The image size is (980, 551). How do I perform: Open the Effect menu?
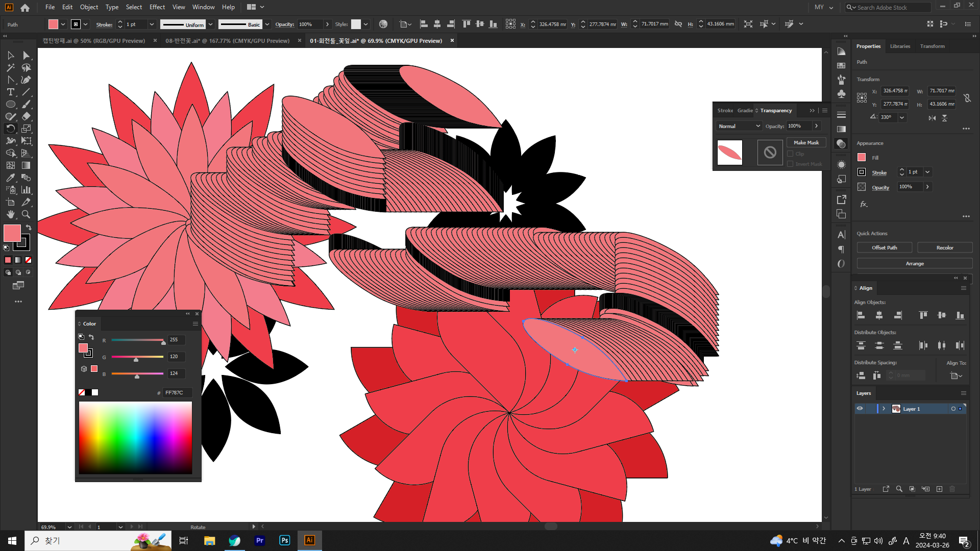pos(157,7)
